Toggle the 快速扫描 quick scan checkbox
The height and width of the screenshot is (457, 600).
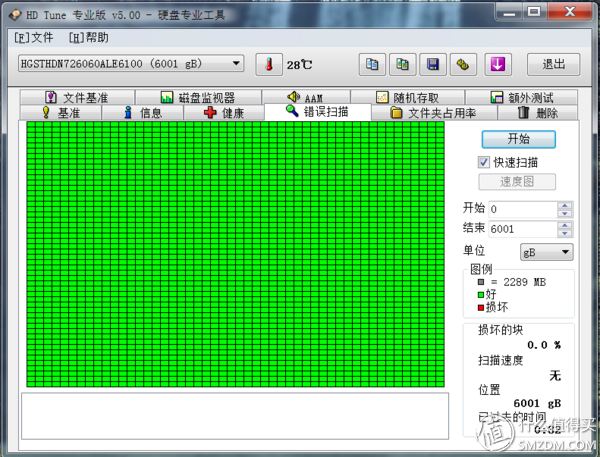point(484,162)
